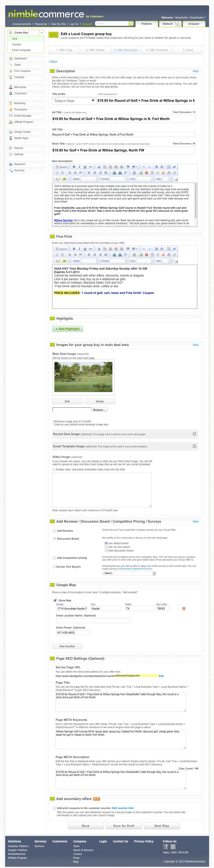214x868 pixels.
Task: Open the survey Select dropdown
Action: 128,573
